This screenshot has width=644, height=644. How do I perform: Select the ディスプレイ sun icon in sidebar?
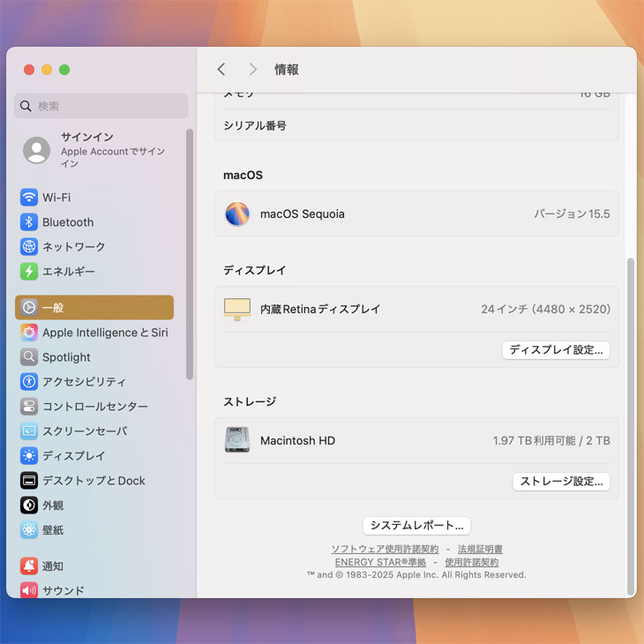[29, 455]
